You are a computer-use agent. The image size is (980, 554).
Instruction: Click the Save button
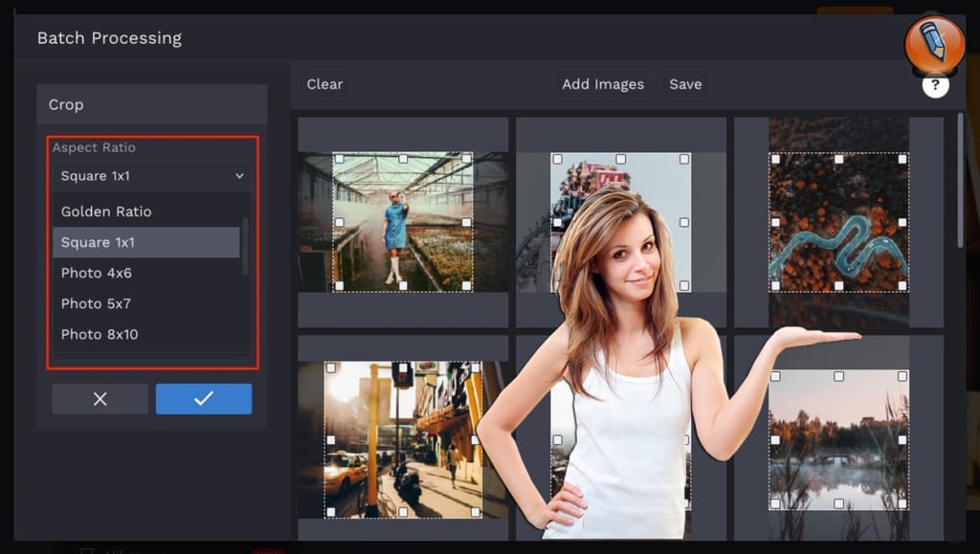click(685, 84)
